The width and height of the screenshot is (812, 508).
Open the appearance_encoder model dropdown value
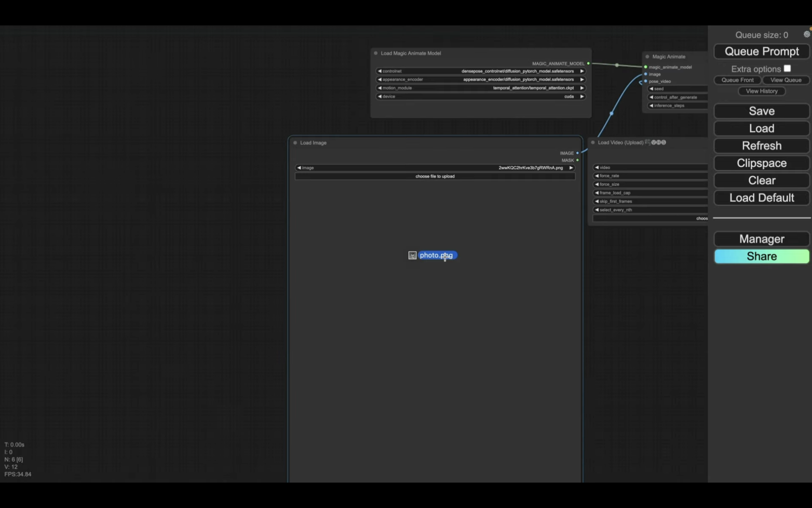pos(518,79)
